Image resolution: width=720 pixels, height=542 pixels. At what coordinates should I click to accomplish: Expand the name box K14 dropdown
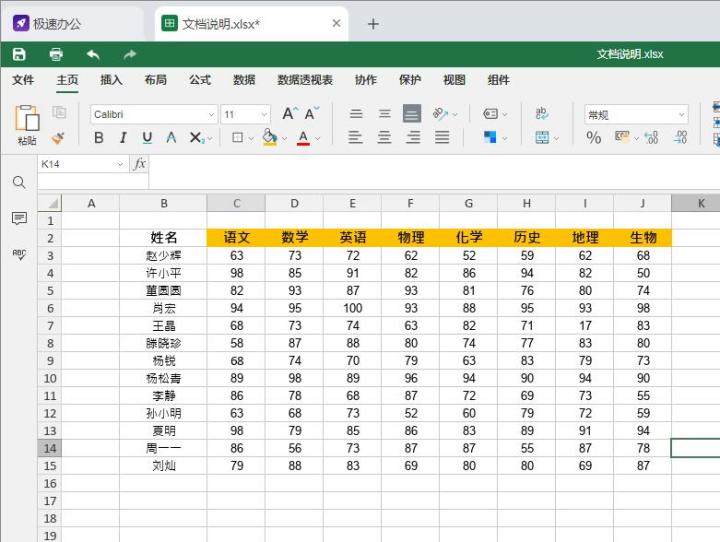click(120, 164)
